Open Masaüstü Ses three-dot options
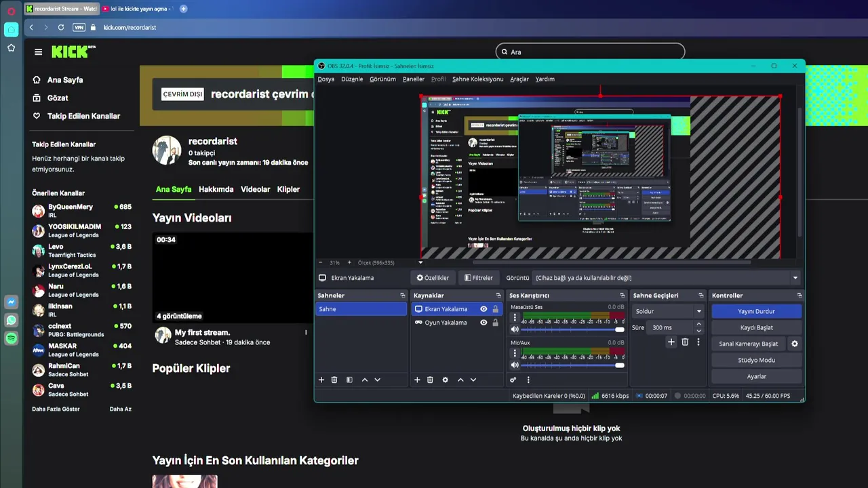The height and width of the screenshot is (488, 868). [515, 317]
